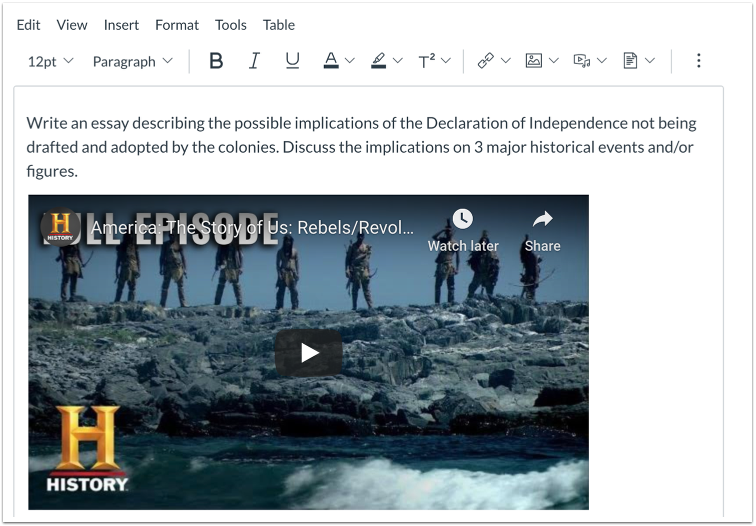756x526 pixels.
Task: Click the video title America: The Story of Us
Action: 252,227
